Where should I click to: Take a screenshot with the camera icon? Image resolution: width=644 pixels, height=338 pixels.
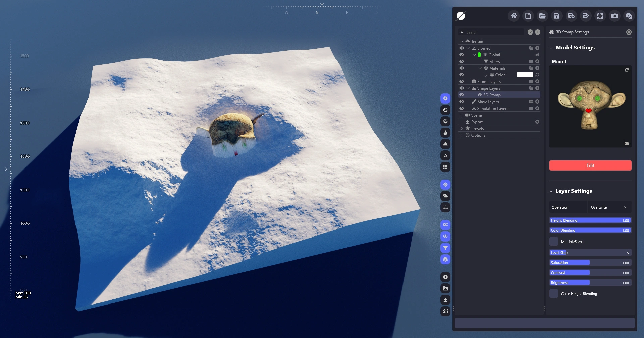(x=614, y=16)
